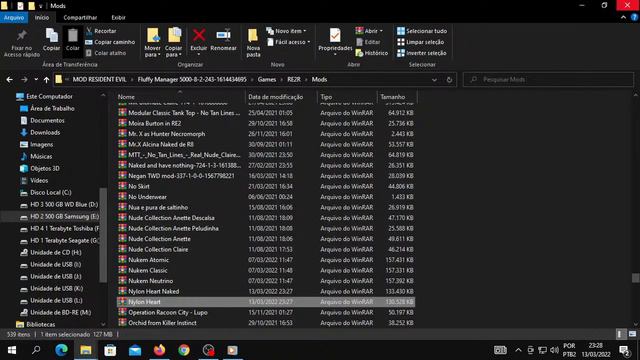
Task: Click the RE2R breadcrumb segment
Action: coord(294,80)
